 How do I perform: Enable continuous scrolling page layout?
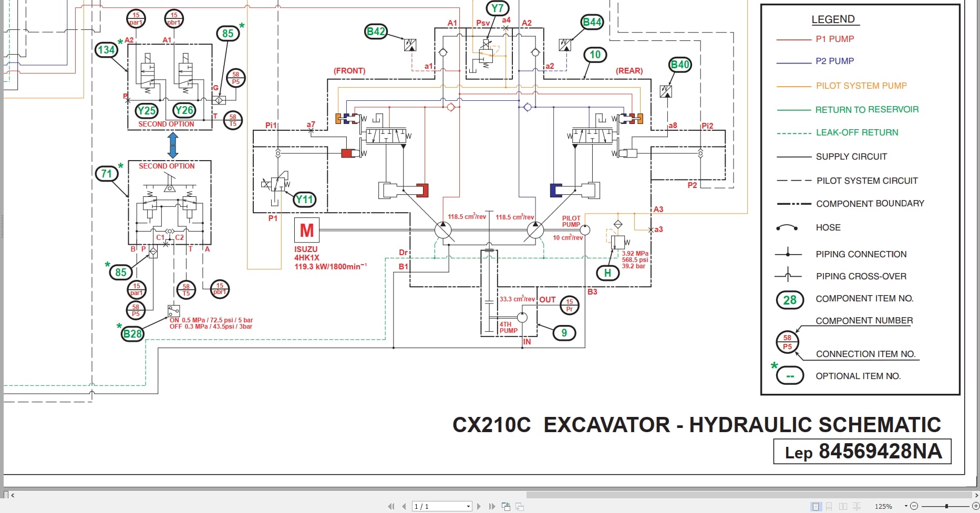point(830,506)
